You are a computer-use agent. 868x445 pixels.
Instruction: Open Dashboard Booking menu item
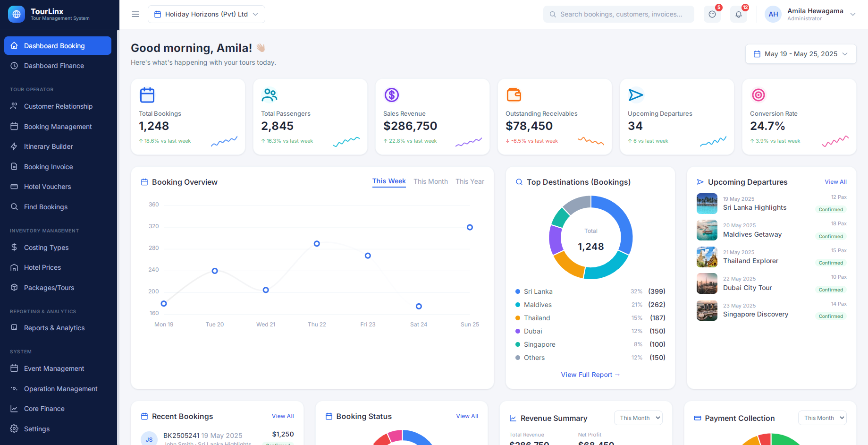(x=58, y=46)
